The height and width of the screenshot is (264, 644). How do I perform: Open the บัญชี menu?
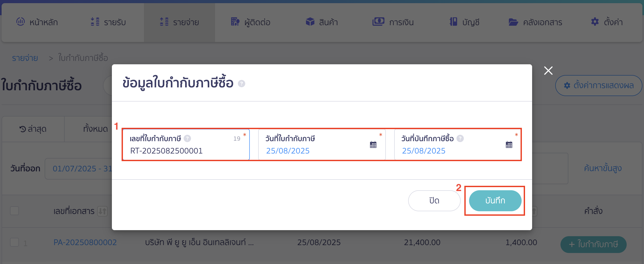point(464,22)
